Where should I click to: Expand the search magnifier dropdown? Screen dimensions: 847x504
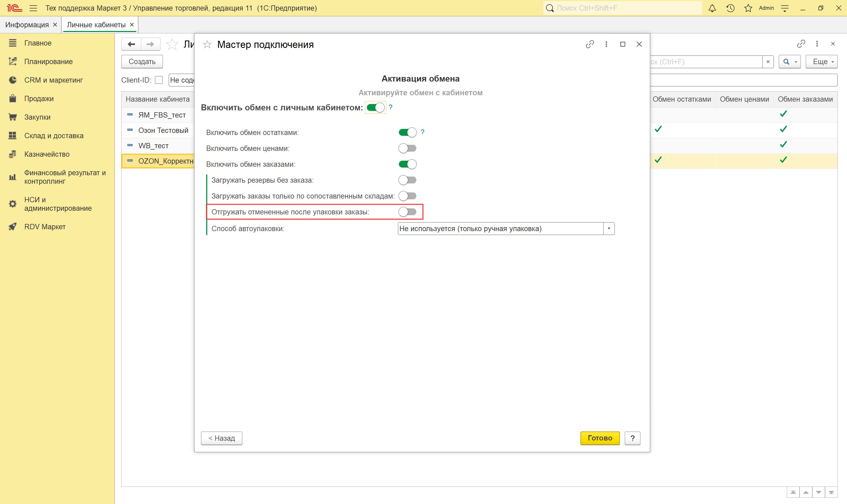[x=795, y=62]
